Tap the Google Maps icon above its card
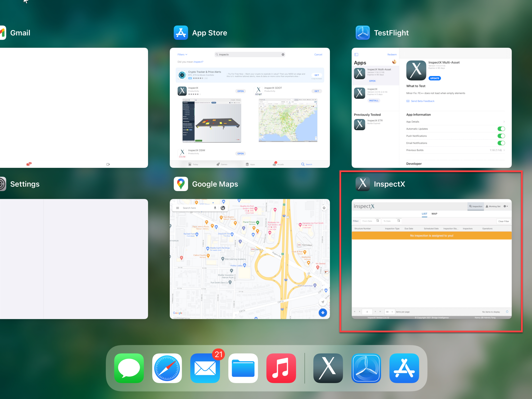This screenshot has width=532, height=399. point(181,184)
